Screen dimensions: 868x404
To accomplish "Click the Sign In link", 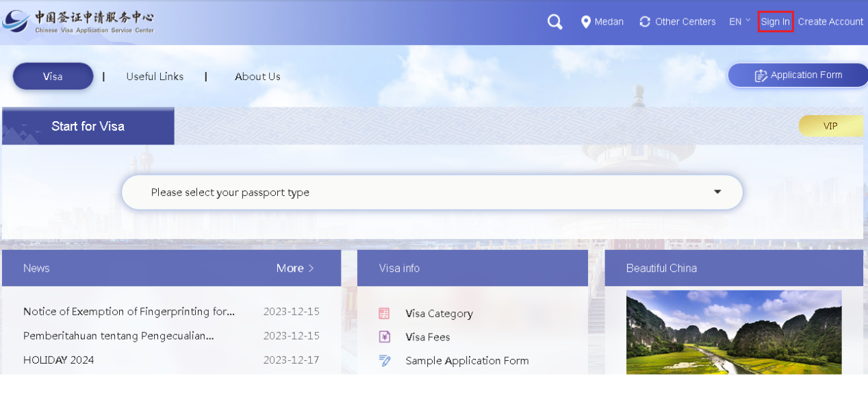I will coord(775,22).
